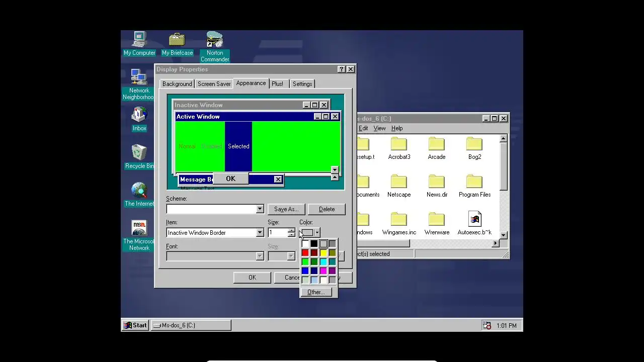The image size is (644, 362).
Task: Pick the yellow color swatch
Action: (x=323, y=253)
